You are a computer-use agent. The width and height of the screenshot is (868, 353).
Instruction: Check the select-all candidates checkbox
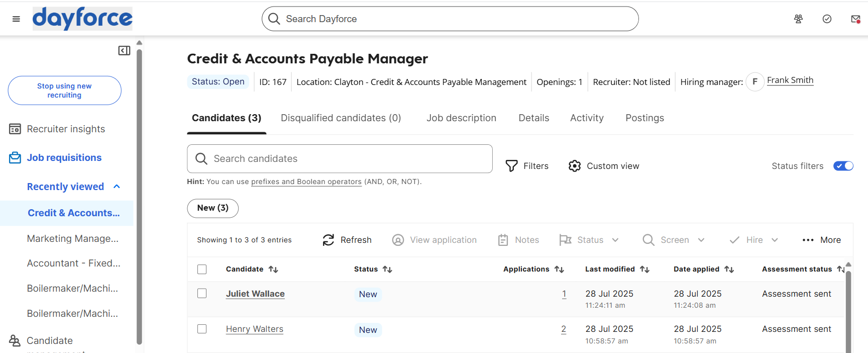(x=202, y=269)
